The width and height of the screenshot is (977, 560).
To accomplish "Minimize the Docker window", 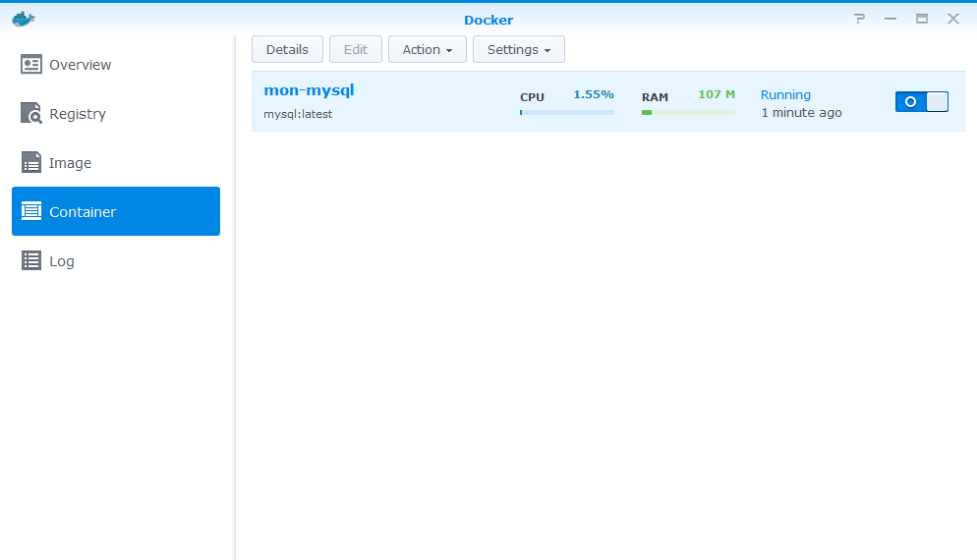I will (891, 19).
